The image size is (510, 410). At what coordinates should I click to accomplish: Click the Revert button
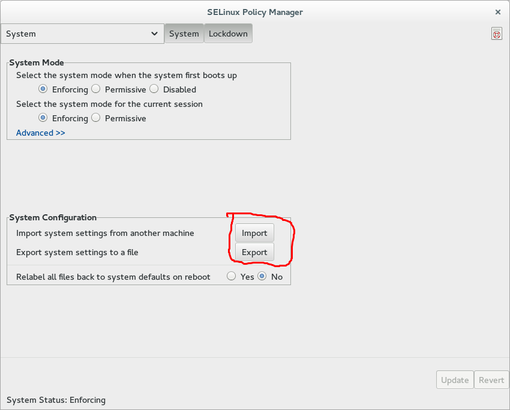click(491, 380)
